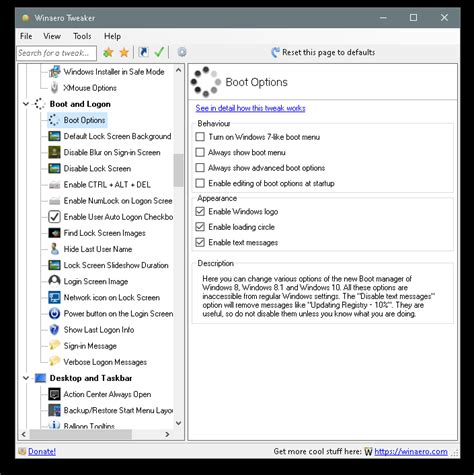Viewport: 474px width, 475px height.
Task: Click the vertical scrollbar thumb in tree
Action: [178, 170]
